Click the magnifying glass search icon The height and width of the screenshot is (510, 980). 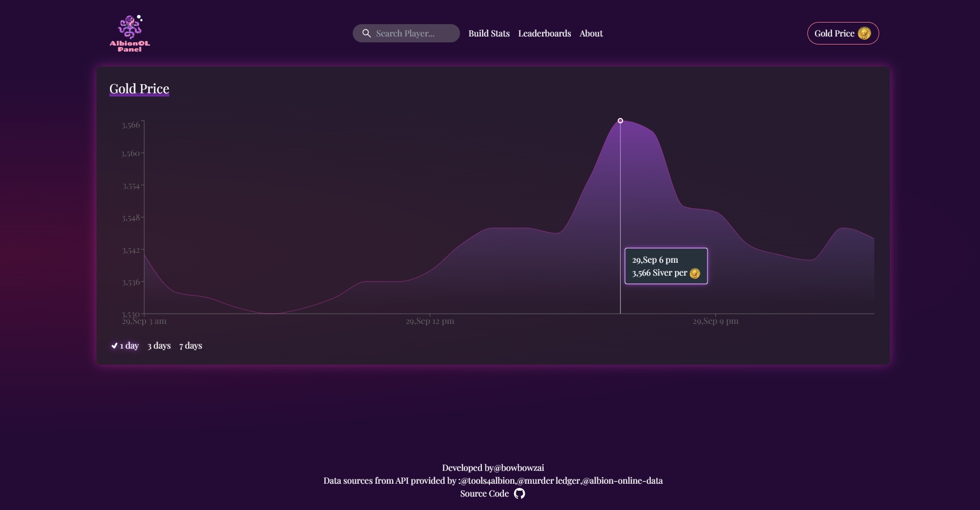point(366,33)
